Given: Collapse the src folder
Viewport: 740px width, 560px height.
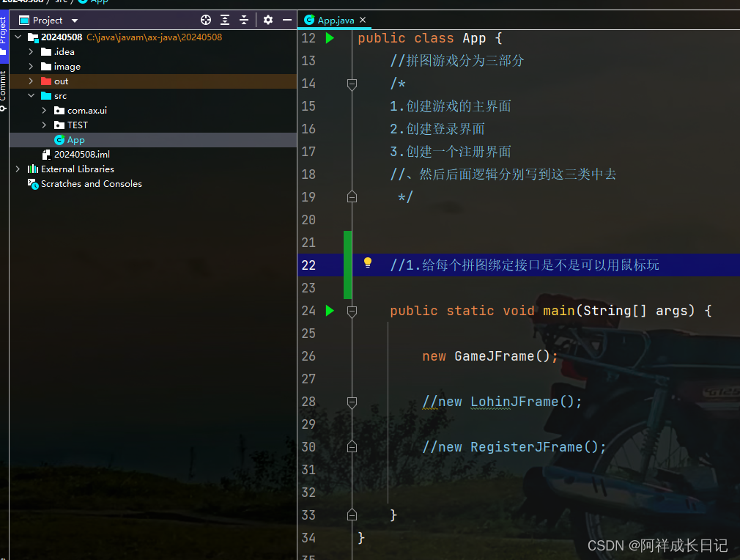Looking at the screenshot, I should [x=31, y=96].
